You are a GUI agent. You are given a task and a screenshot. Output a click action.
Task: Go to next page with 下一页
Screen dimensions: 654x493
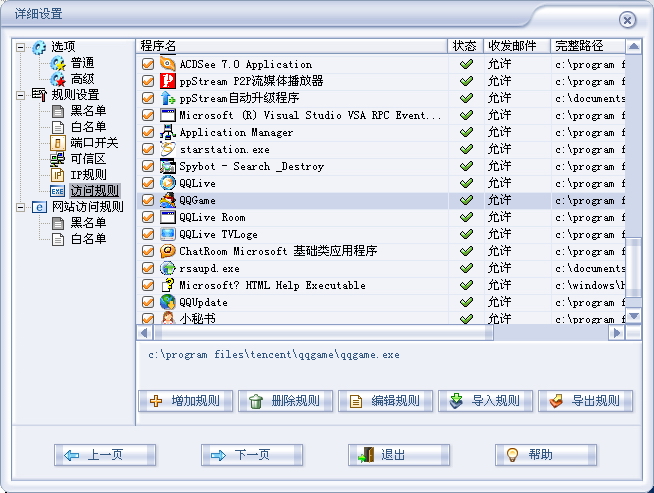pos(252,455)
